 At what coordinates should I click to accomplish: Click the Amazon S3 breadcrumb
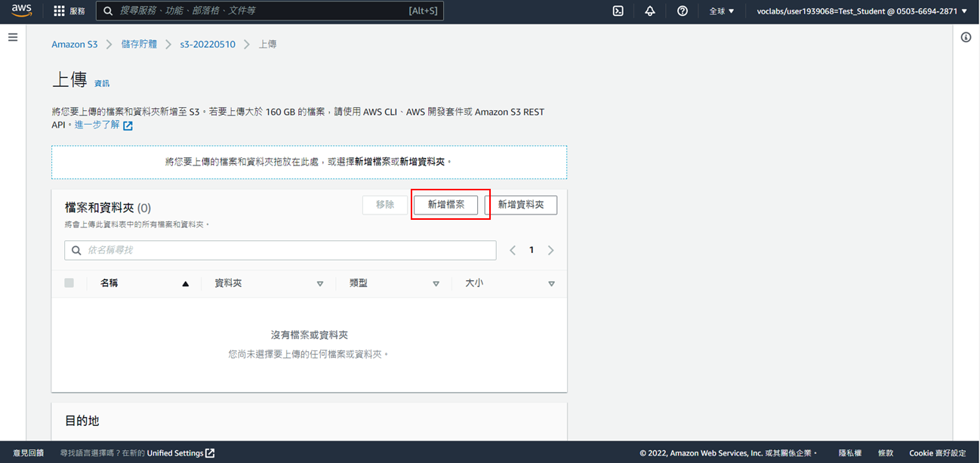pyautogui.click(x=74, y=45)
